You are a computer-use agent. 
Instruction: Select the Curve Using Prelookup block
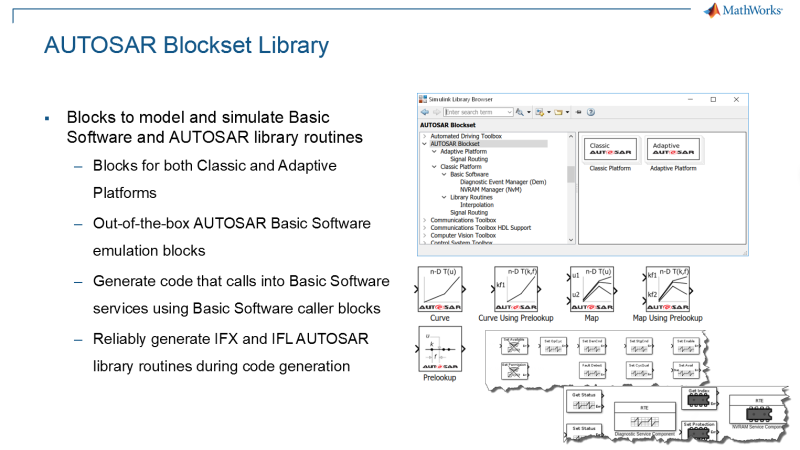pyautogui.click(x=516, y=289)
